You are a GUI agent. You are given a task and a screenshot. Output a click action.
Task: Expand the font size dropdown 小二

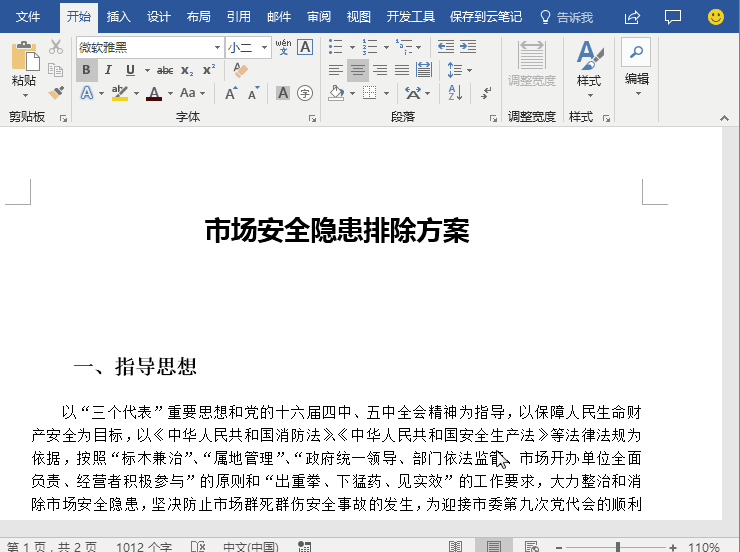click(264, 47)
